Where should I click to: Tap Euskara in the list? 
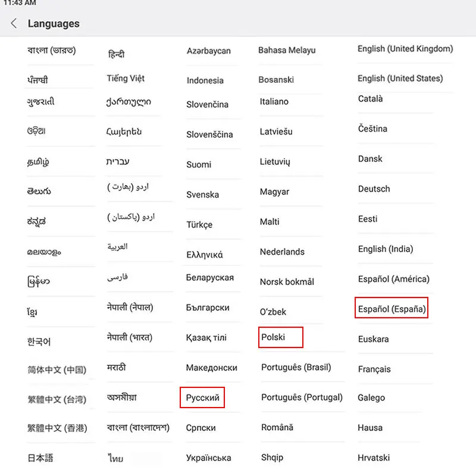coord(373,339)
